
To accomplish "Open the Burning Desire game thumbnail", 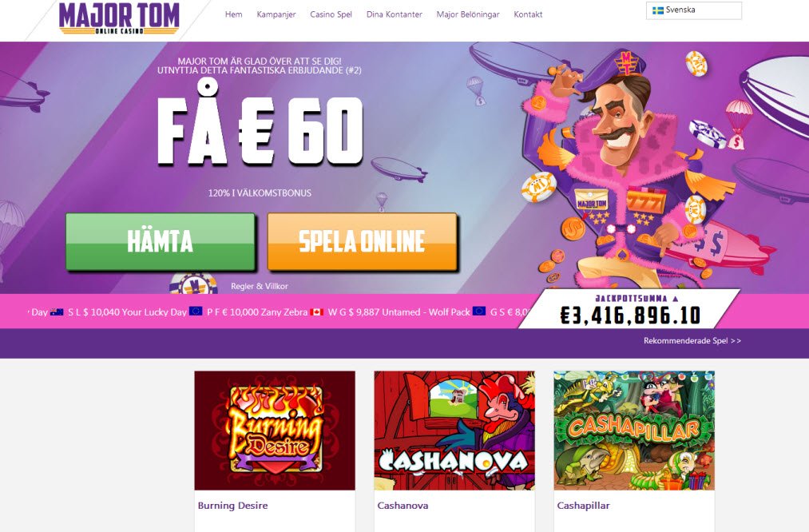I will coord(275,431).
